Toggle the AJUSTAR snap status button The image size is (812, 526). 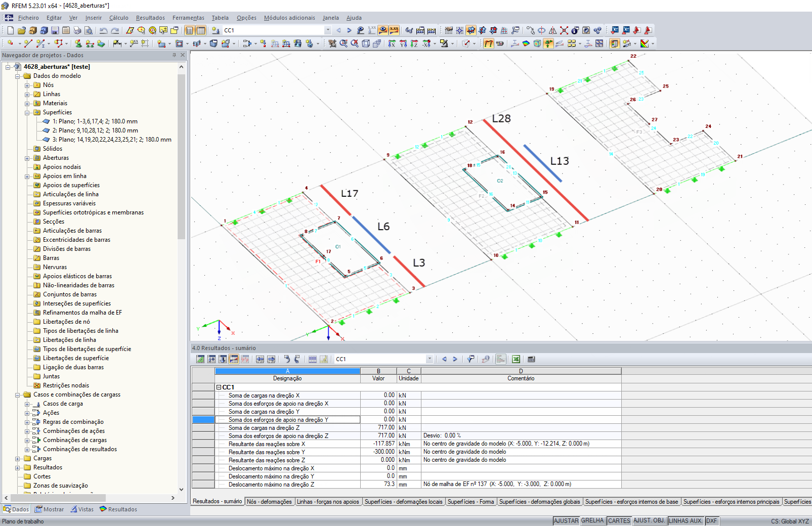pyautogui.click(x=566, y=521)
